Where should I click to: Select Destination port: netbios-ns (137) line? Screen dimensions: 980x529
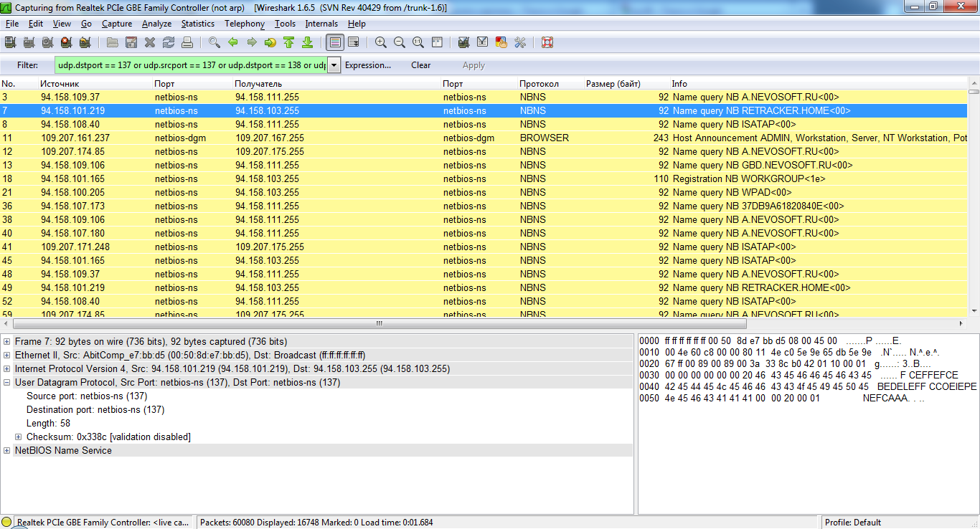[95, 410]
